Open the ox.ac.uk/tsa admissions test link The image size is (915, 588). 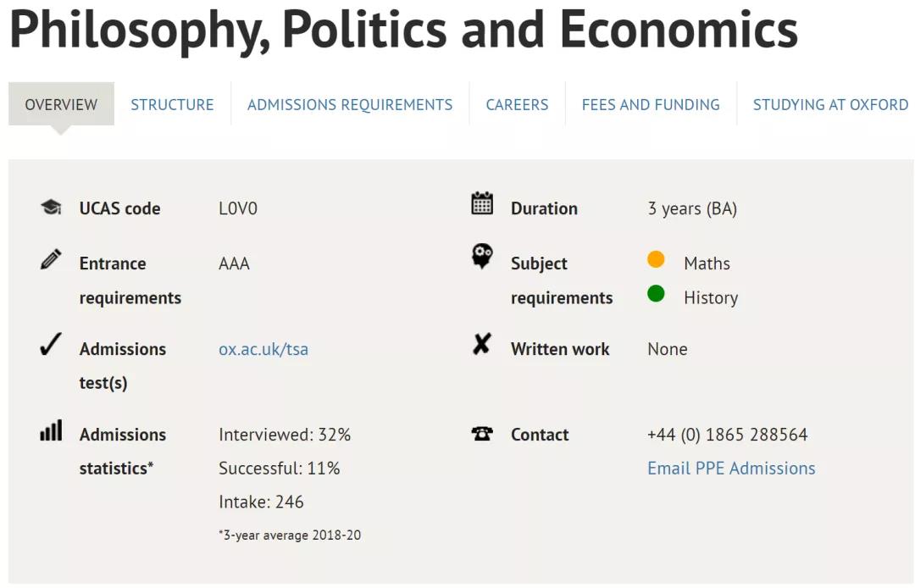pyautogui.click(x=263, y=349)
